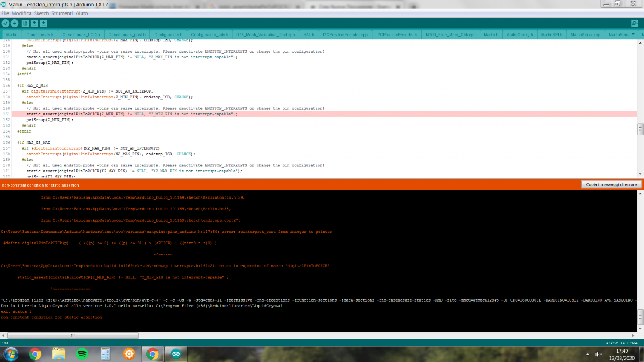Open the Modifica menu
This screenshot has width=644, height=362.
(x=21, y=13)
